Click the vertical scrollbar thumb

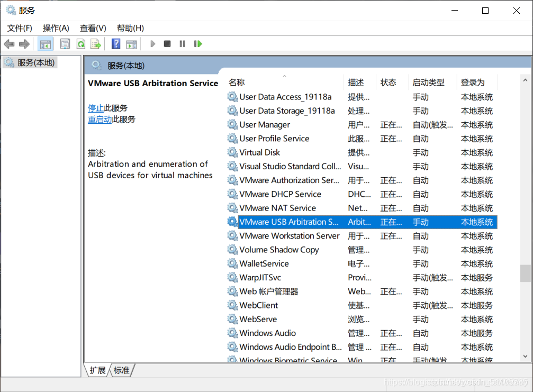coord(525,273)
